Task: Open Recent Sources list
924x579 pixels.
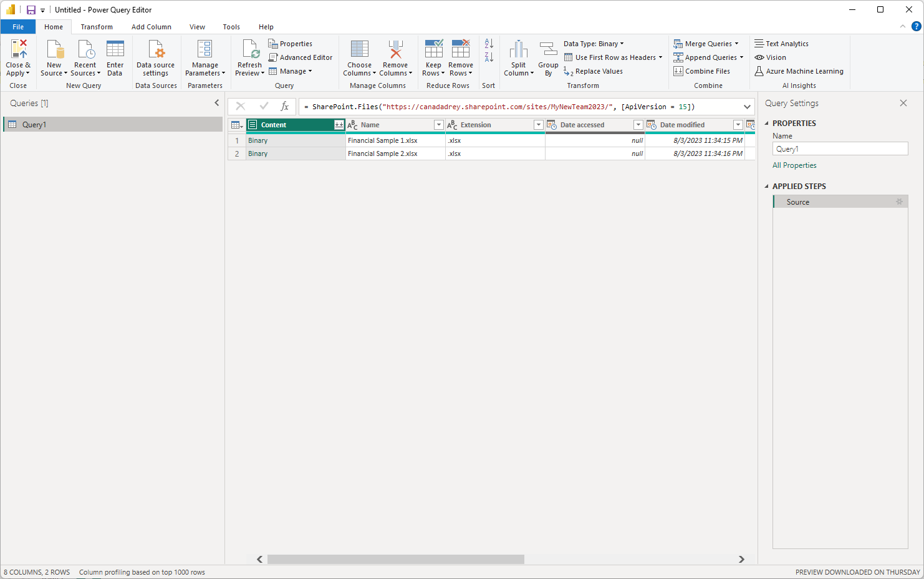Action: point(85,58)
